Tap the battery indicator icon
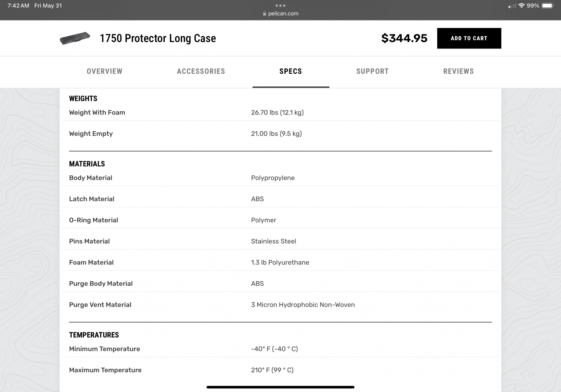This screenshot has width=561, height=392. [548, 5]
